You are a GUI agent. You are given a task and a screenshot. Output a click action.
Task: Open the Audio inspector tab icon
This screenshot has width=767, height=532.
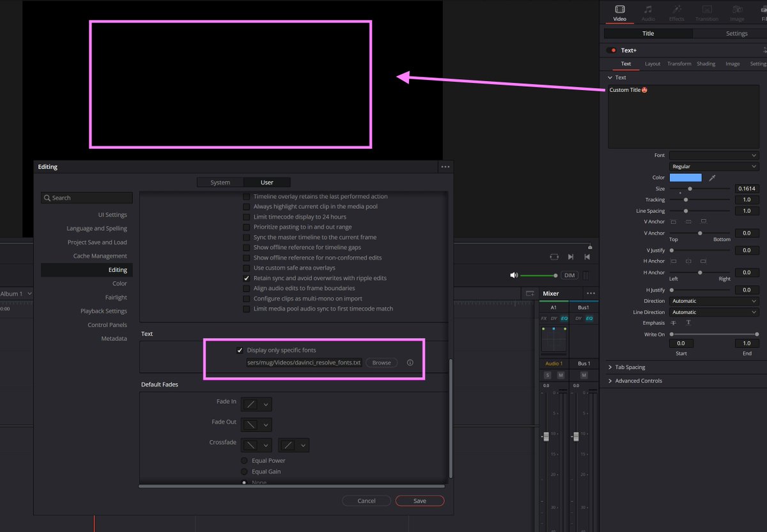coord(648,10)
